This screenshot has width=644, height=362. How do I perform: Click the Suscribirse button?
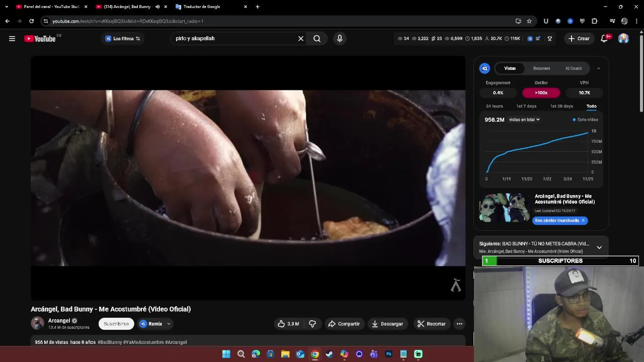116,324
